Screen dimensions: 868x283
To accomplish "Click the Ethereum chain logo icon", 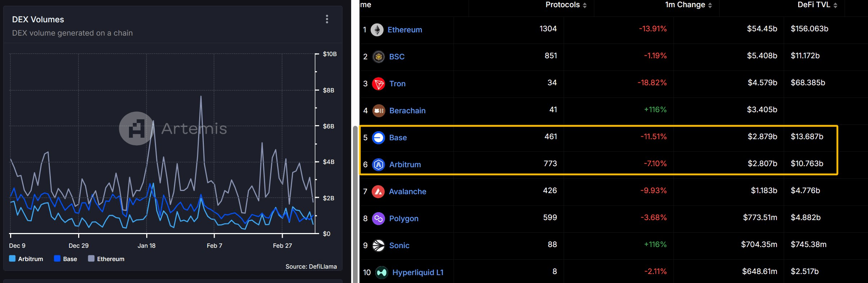I will [x=377, y=30].
